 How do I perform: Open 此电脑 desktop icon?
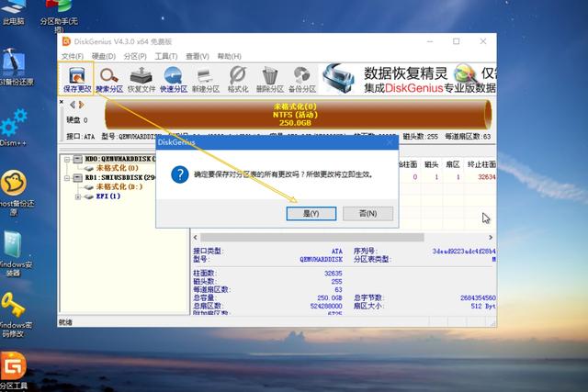(13, 12)
